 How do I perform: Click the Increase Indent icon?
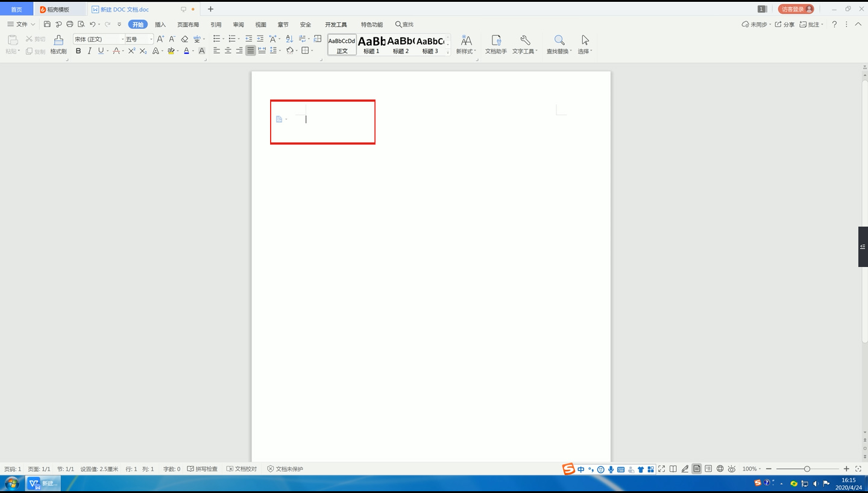click(260, 39)
